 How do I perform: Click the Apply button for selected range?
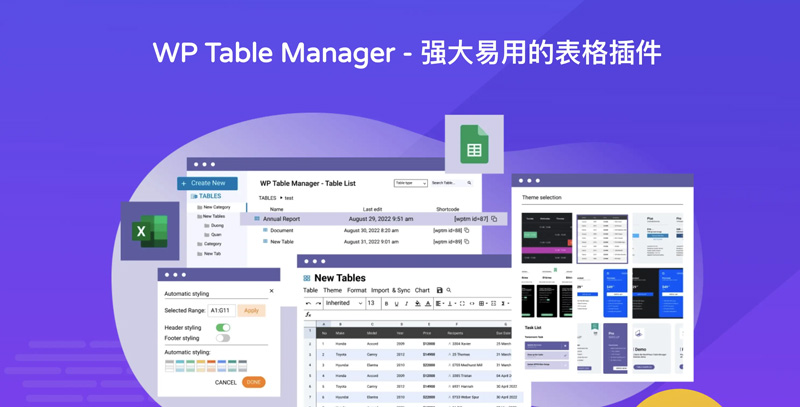(x=252, y=310)
